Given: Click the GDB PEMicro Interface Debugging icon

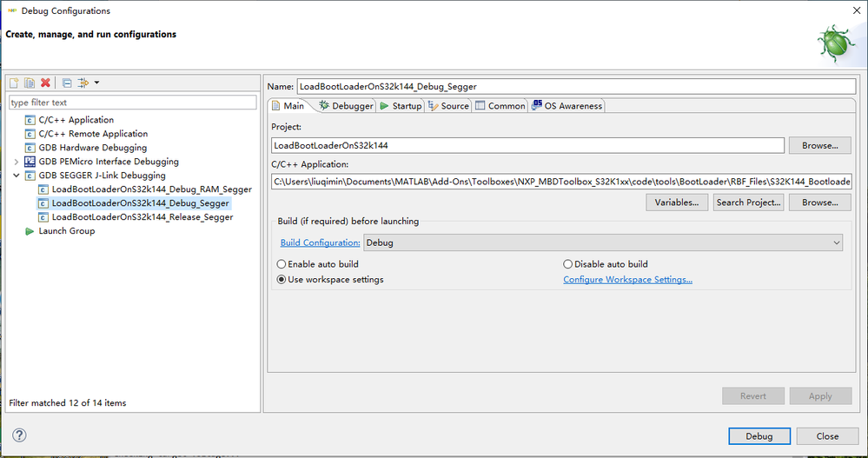Looking at the screenshot, I should tap(30, 162).
